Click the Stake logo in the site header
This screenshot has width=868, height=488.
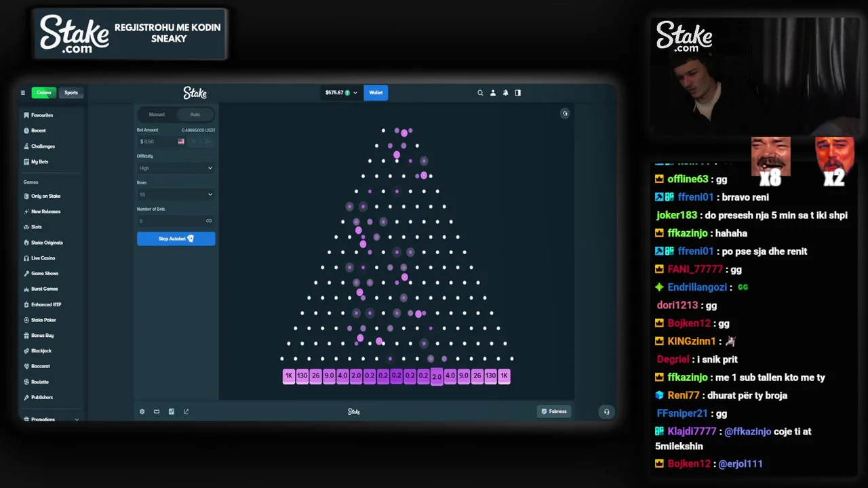coord(195,93)
